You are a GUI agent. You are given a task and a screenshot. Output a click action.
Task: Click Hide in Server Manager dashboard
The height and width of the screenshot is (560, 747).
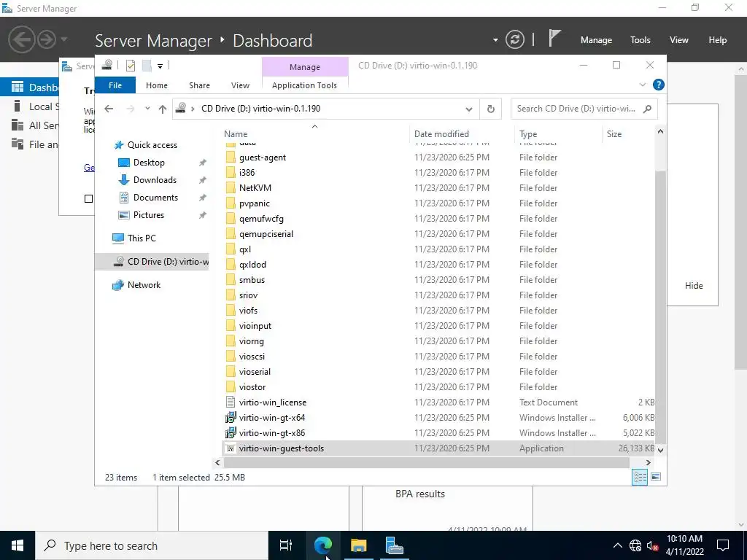pos(694,286)
